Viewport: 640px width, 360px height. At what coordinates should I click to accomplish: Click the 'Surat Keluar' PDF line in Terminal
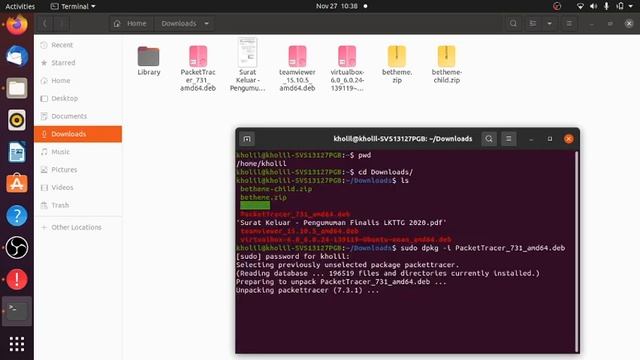341,223
